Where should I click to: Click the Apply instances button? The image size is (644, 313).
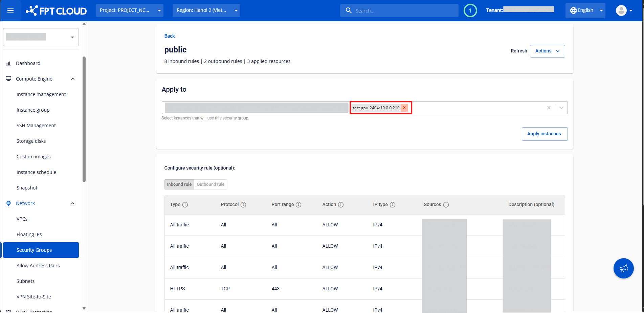pos(544,134)
